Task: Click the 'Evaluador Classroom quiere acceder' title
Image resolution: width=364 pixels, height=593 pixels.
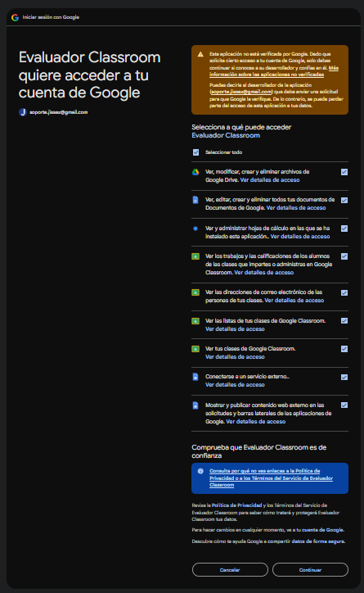Action: click(x=89, y=75)
